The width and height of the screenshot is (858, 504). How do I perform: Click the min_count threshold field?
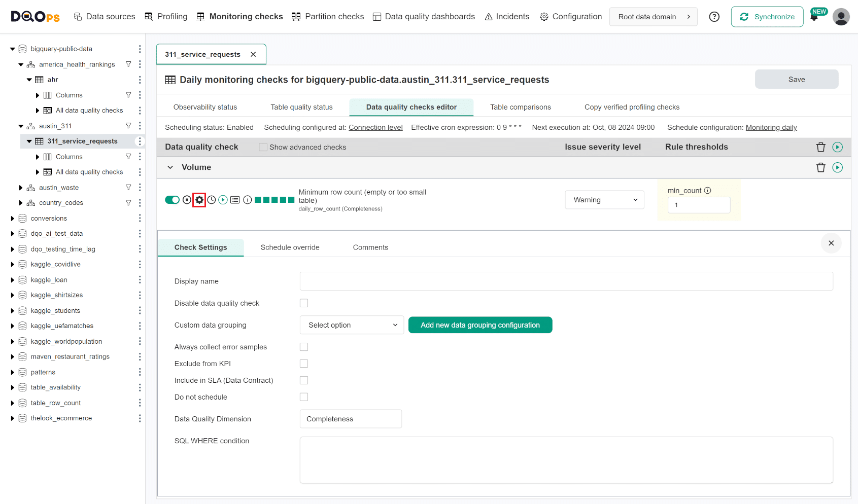[x=699, y=205]
